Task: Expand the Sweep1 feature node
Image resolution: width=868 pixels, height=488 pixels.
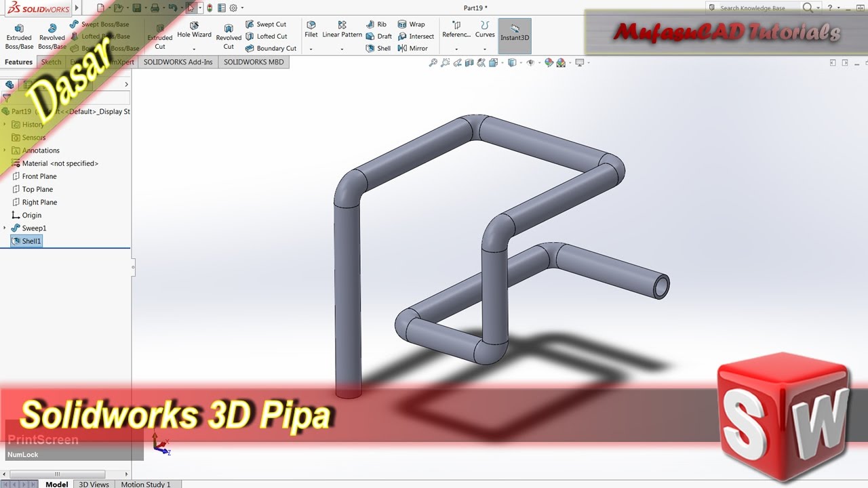Action: pyautogui.click(x=5, y=228)
